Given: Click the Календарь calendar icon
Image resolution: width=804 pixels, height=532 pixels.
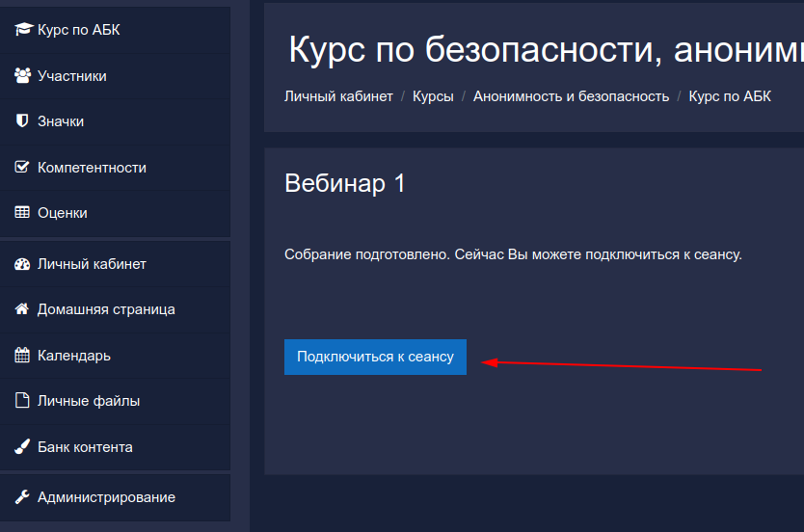Looking at the screenshot, I should pos(22,355).
